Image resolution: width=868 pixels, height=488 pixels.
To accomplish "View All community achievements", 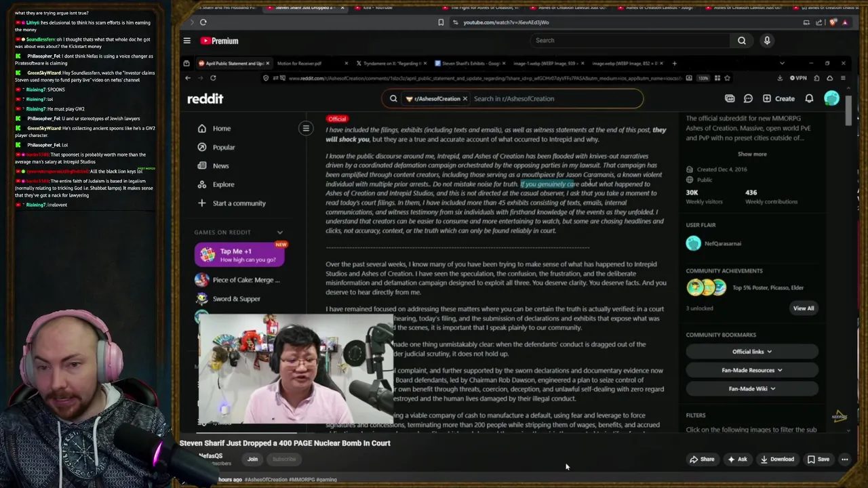I will click(x=804, y=308).
